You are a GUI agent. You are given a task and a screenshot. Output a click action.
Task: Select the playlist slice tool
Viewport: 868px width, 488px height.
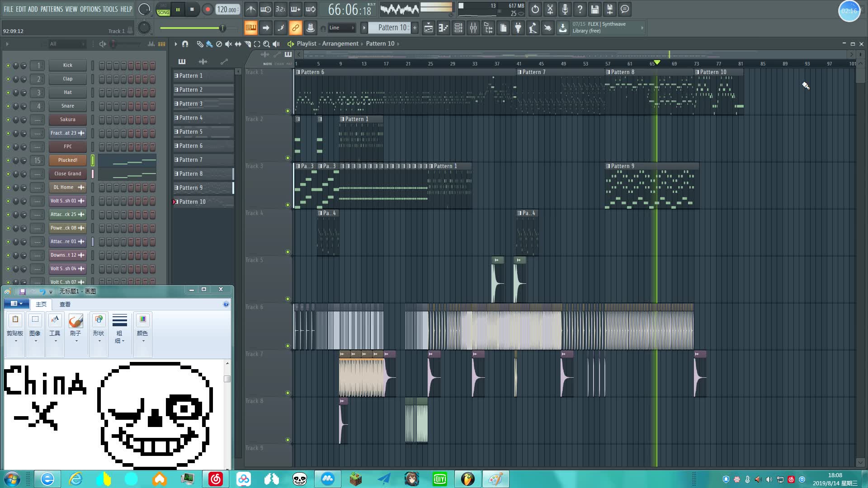(248, 44)
